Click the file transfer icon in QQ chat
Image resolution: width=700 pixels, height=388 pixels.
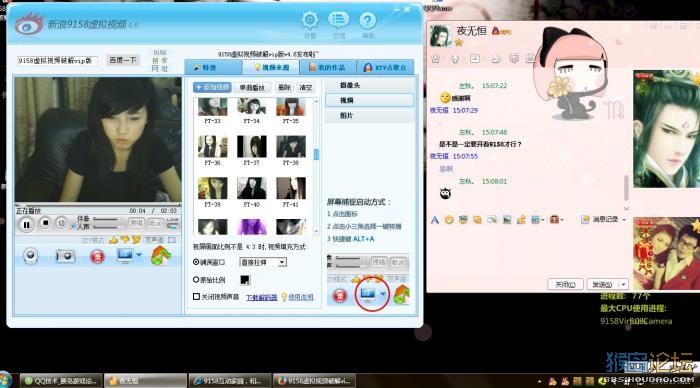tap(475, 58)
